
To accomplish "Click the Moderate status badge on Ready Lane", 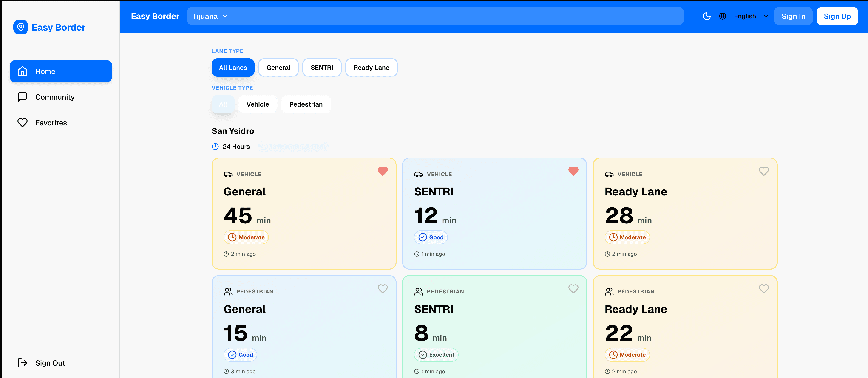I will click(x=627, y=237).
